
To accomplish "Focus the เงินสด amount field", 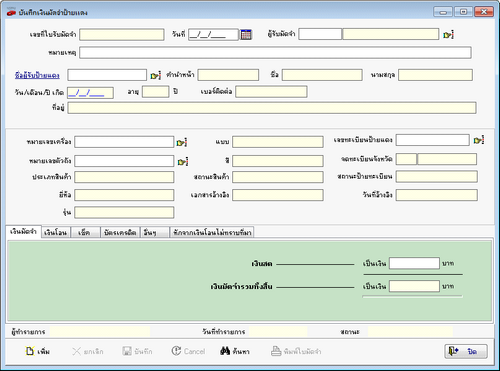I will click(414, 263).
